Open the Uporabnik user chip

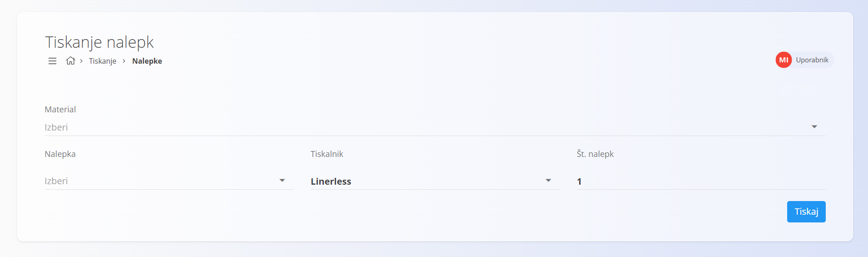pos(804,60)
